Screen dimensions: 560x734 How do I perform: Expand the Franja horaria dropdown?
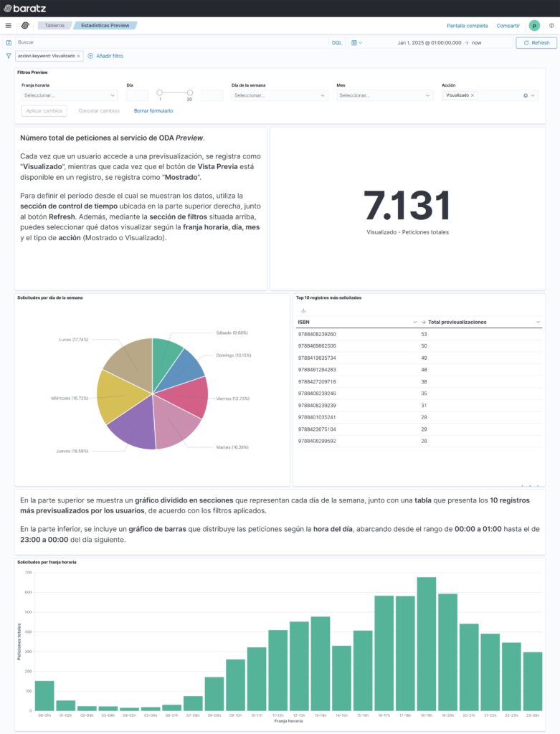point(113,95)
